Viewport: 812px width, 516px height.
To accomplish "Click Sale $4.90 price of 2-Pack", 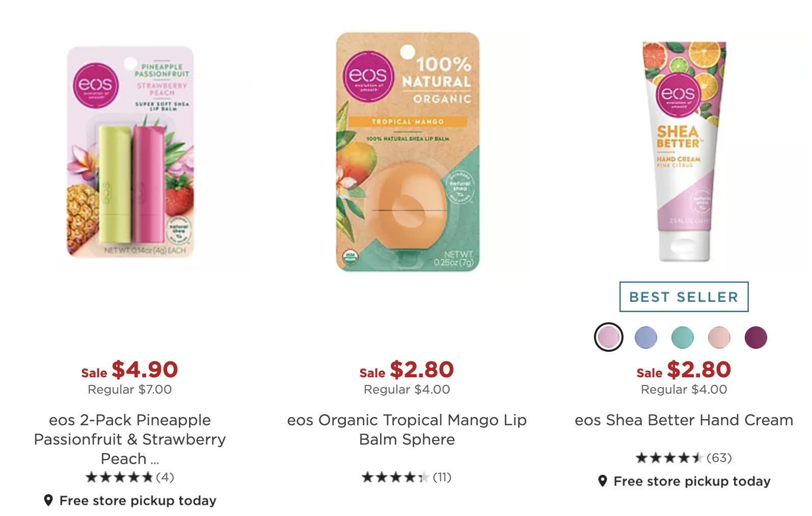I will (130, 370).
